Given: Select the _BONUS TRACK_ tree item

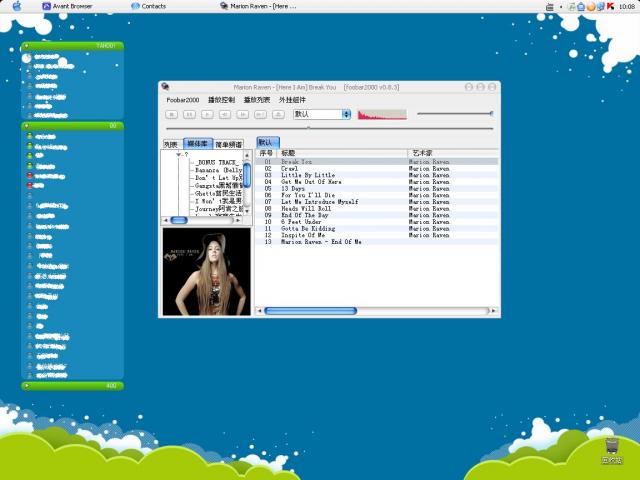Looking at the screenshot, I should pyautogui.click(x=217, y=162).
